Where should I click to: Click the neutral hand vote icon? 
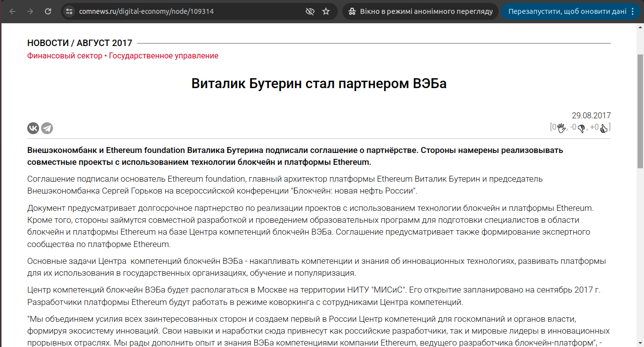point(561,128)
